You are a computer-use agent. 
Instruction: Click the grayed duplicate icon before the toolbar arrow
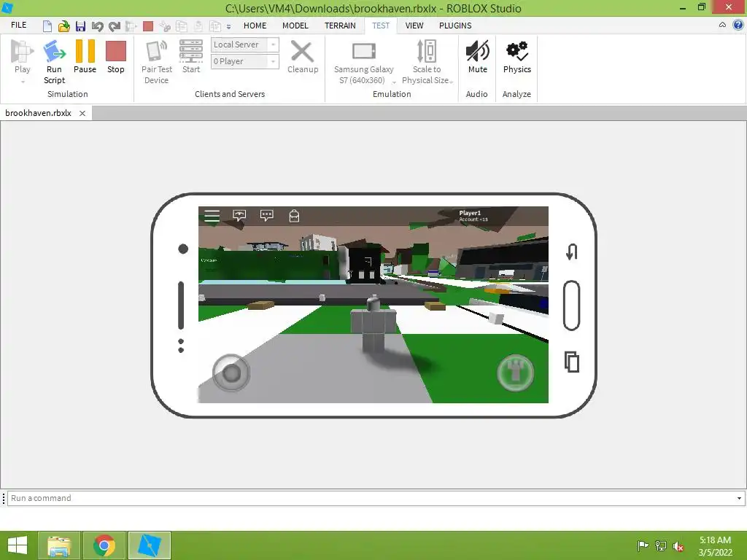[x=215, y=26]
